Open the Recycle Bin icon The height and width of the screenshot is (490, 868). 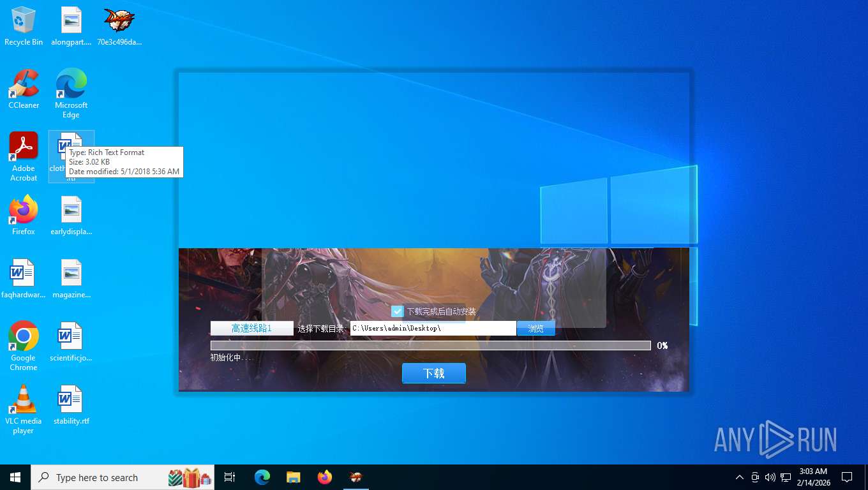(x=24, y=26)
